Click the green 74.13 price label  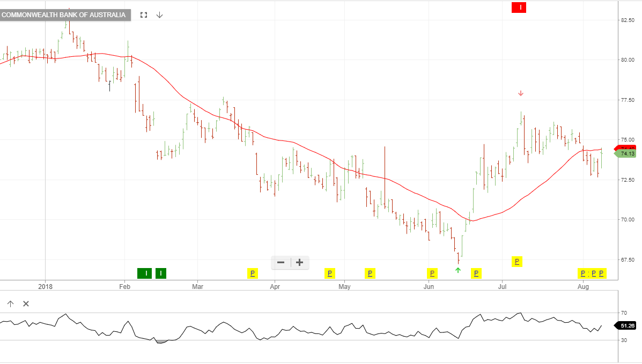point(626,154)
